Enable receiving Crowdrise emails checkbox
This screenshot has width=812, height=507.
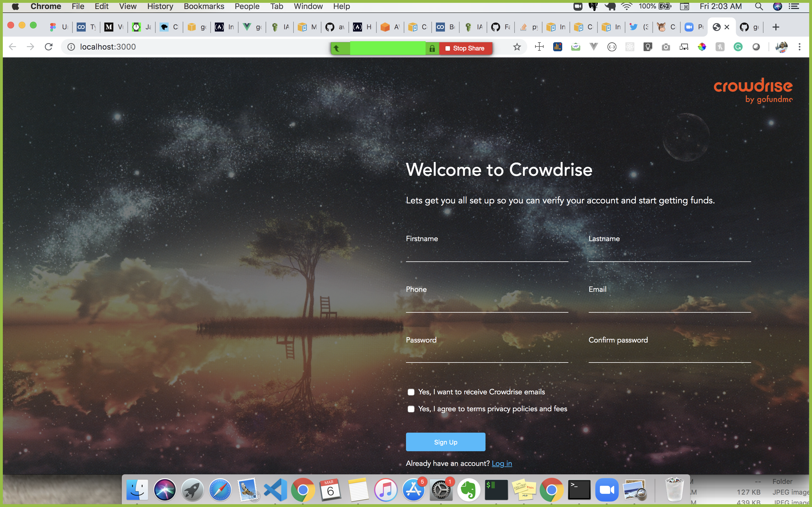[411, 392]
